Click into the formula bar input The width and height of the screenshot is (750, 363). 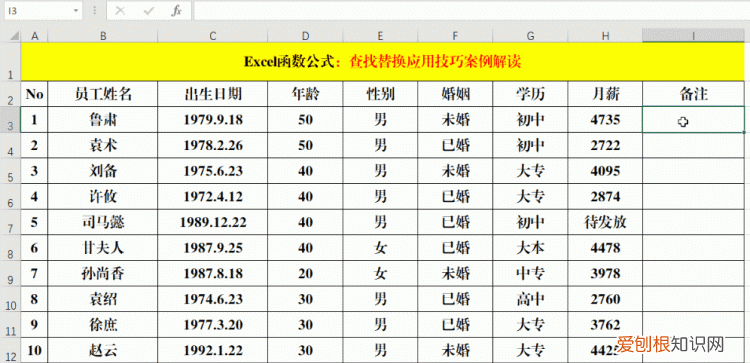472,11
